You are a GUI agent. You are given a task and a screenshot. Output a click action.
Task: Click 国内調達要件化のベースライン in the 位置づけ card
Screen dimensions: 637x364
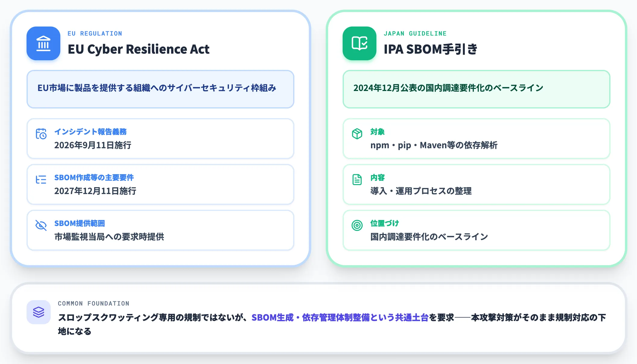coord(429,237)
